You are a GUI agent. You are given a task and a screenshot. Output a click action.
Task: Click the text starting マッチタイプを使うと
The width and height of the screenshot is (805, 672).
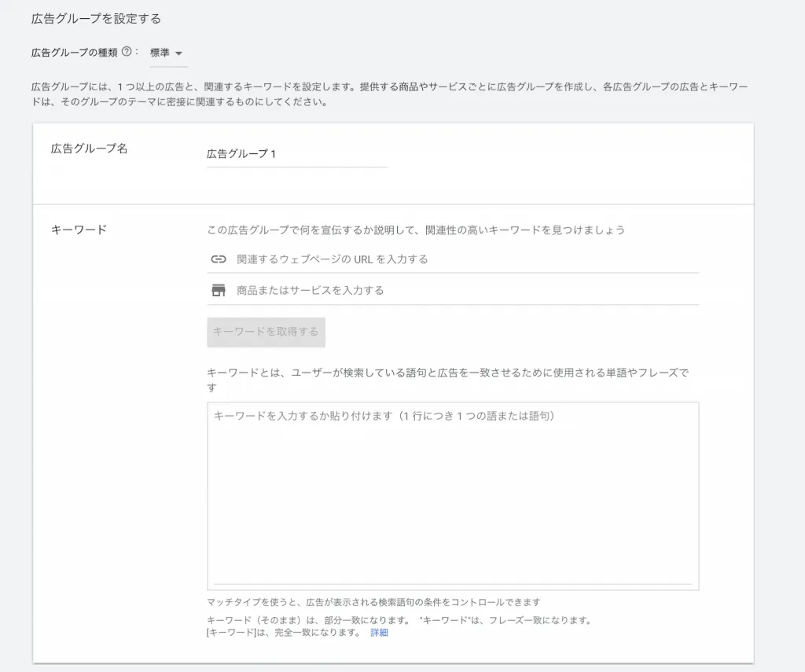373,602
